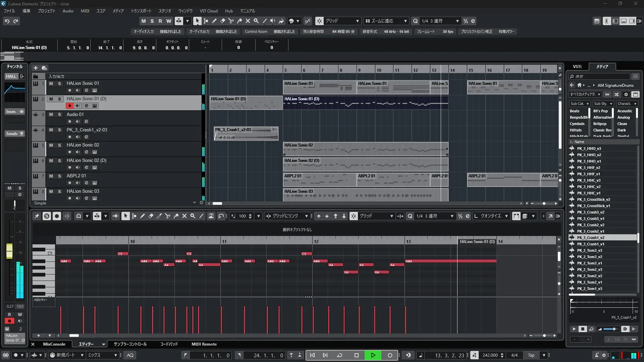Click the preview volume slider in media panel
This screenshot has width=644, height=362.
pyautogui.click(x=610, y=329)
